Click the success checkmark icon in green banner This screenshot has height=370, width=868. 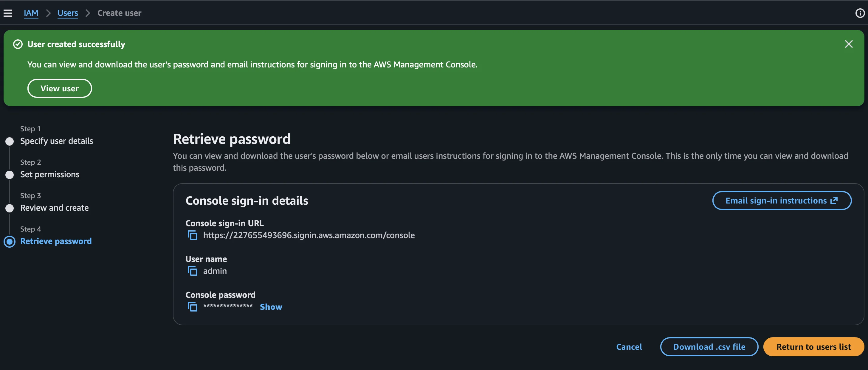pos(18,44)
